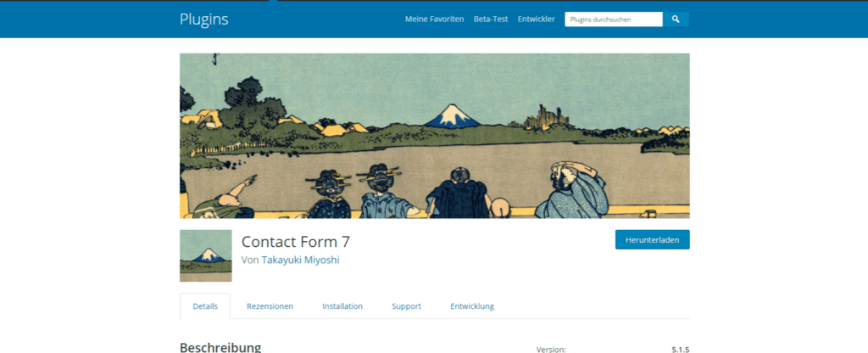The height and width of the screenshot is (353, 868).
Task: Click the Beschreibung section heading
Action: [x=220, y=347]
